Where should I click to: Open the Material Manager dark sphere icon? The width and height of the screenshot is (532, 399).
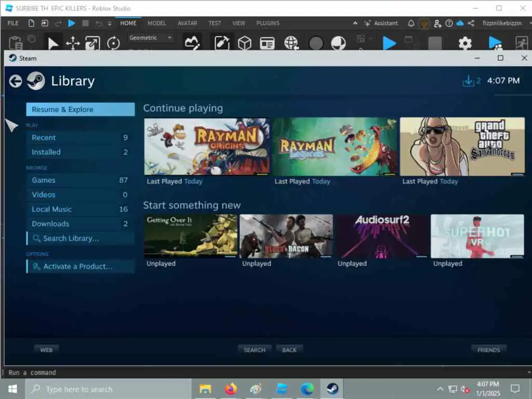click(x=316, y=44)
